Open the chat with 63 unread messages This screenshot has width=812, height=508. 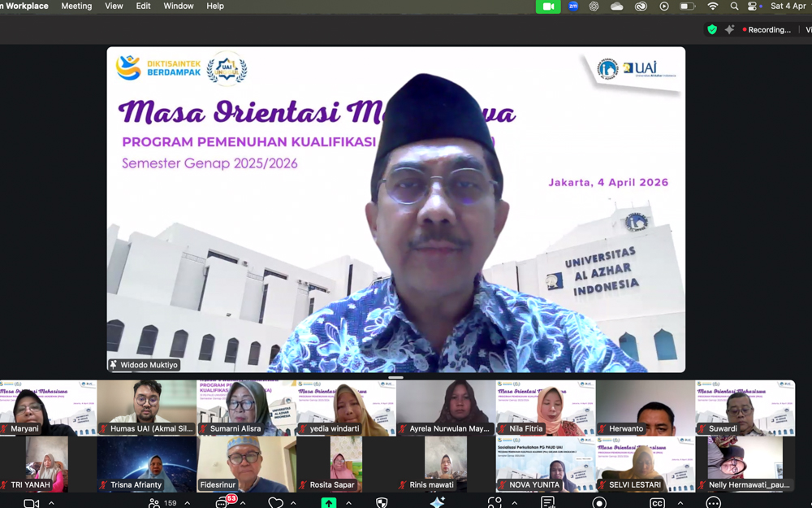(x=222, y=503)
